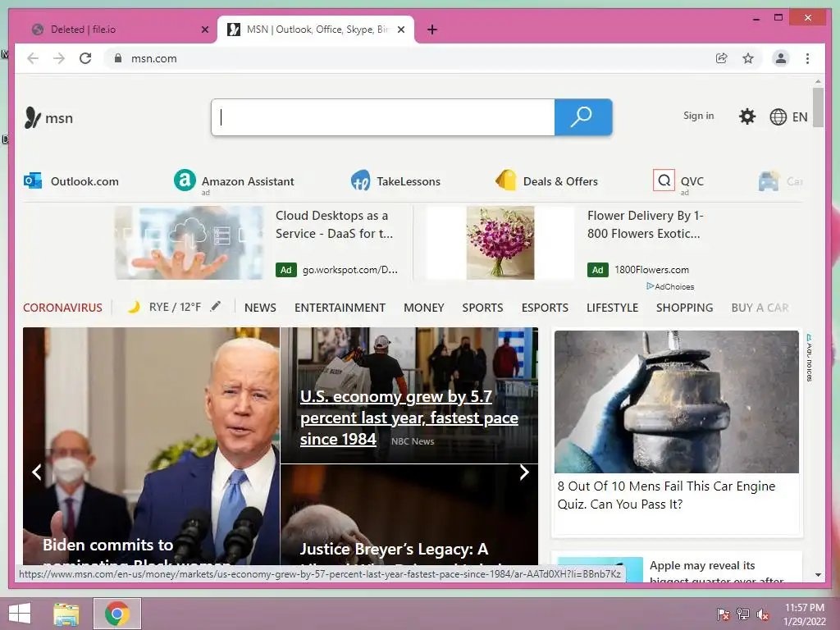The height and width of the screenshot is (630, 840).
Task: Open 8 Out Of 10 Mens Fail quiz link
Action: tap(666, 495)
